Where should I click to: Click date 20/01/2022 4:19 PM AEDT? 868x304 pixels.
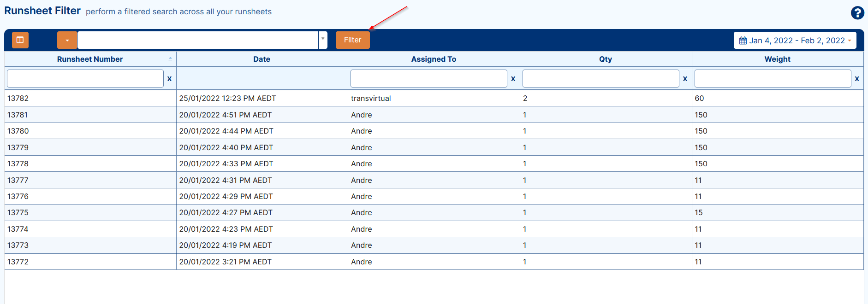click(x=226, y=245)
